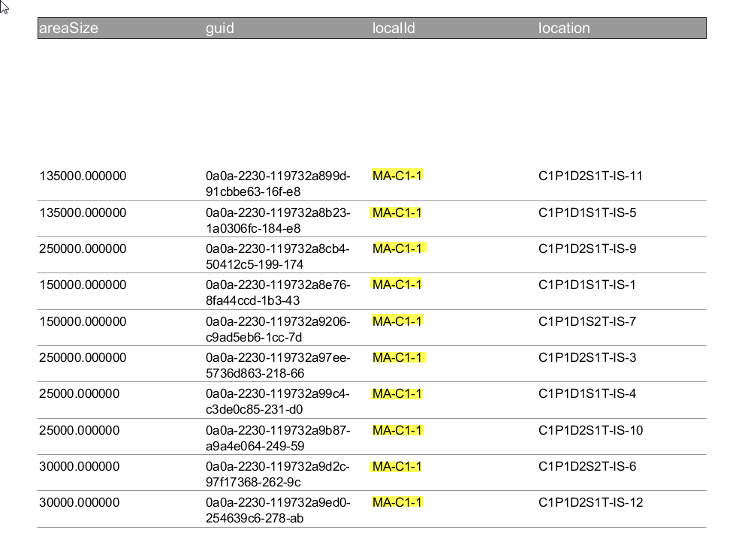Click location value C1P1D1S2T-IS-7
The height and width of the screenshot is (560, 730).
(x=587, y=321)
